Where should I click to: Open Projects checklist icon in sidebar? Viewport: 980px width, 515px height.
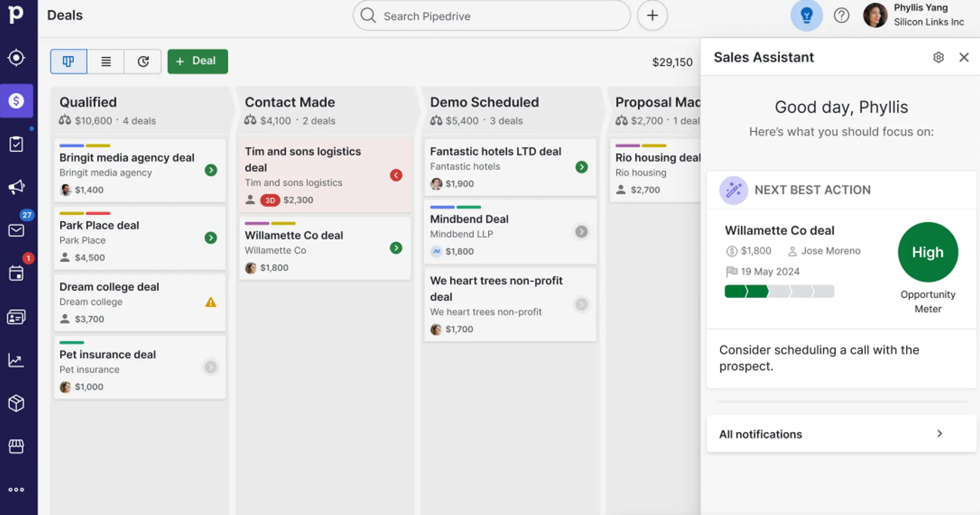click(x=16, y=144)
